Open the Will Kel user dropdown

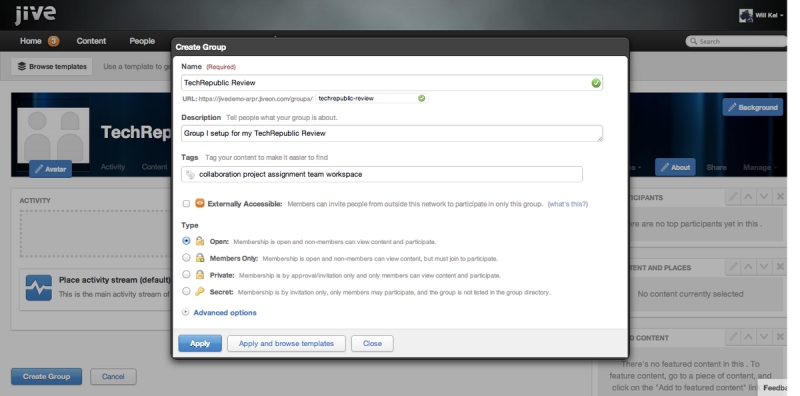(769, 15)
